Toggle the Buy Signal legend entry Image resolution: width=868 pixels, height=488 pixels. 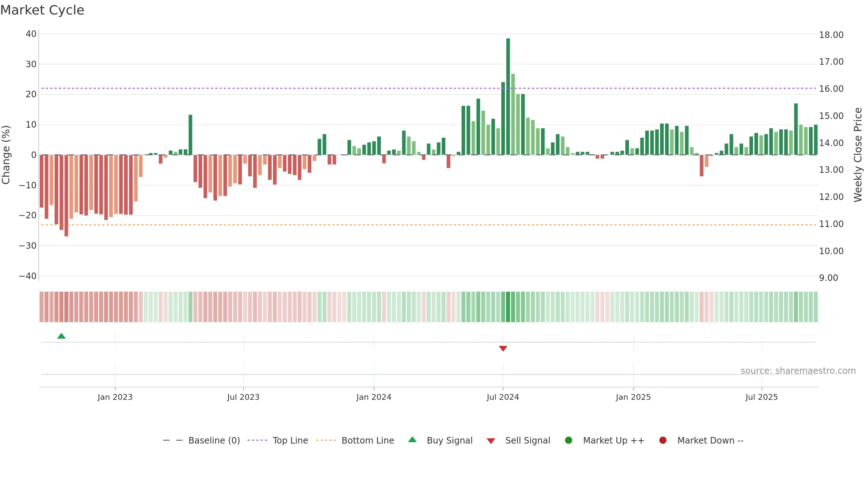[440, 441]
